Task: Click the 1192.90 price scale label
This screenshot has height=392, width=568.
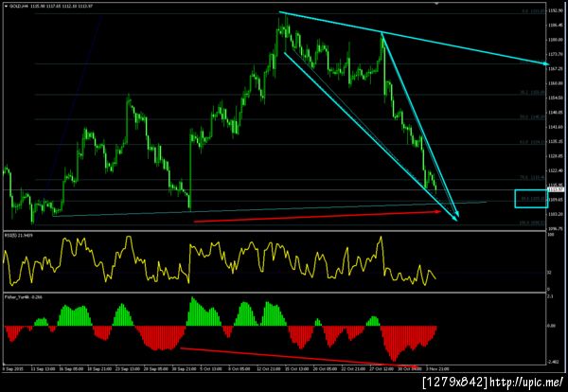Action: [x=556, y=10]
